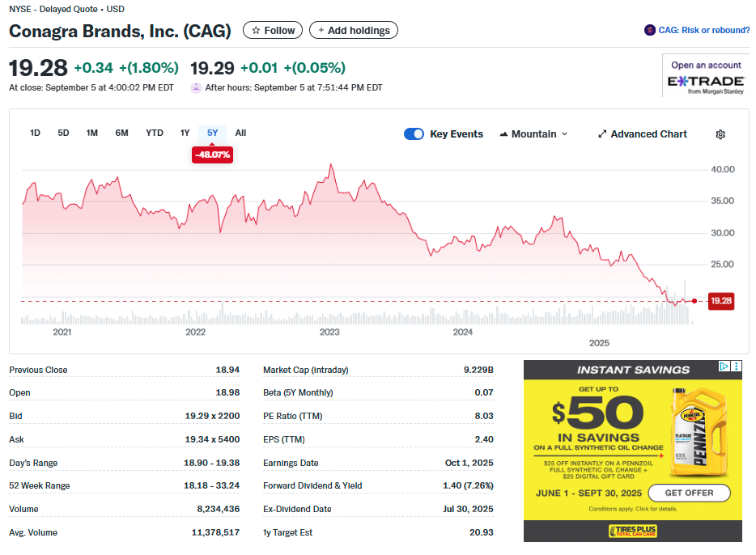The image size is (756, 555).
Task: Toggle the Key Events switch off
Action: tap(414, 134)
